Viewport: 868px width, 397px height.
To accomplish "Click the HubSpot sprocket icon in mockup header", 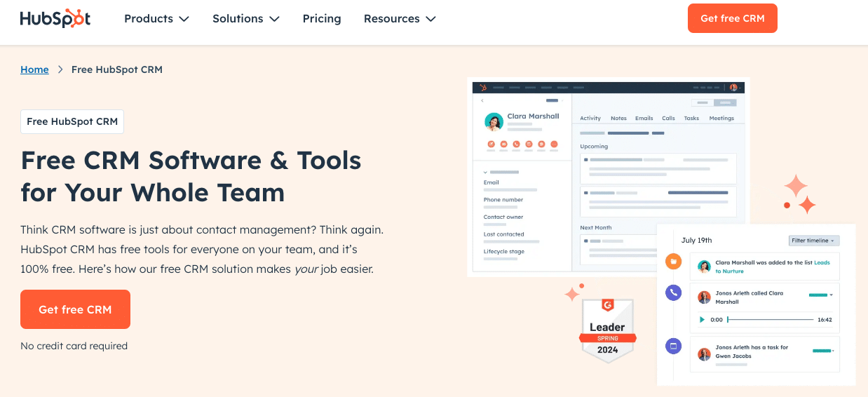I will (482, 88).
